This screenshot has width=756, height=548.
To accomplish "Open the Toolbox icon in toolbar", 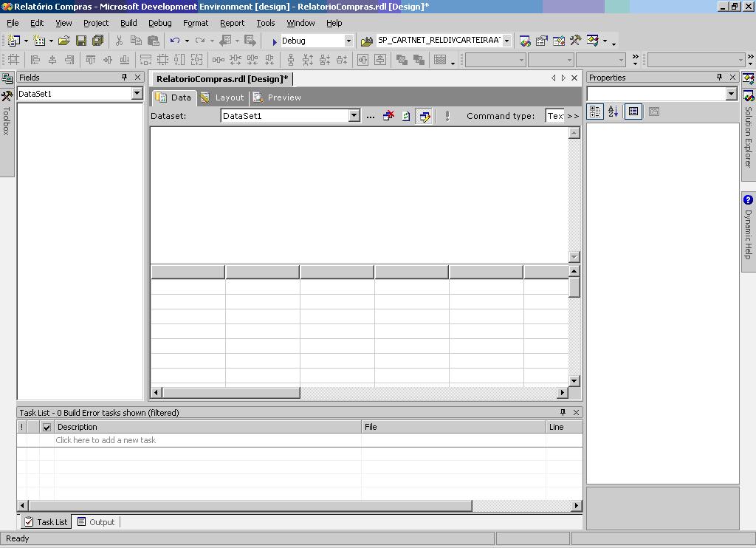I will [575, 41].
